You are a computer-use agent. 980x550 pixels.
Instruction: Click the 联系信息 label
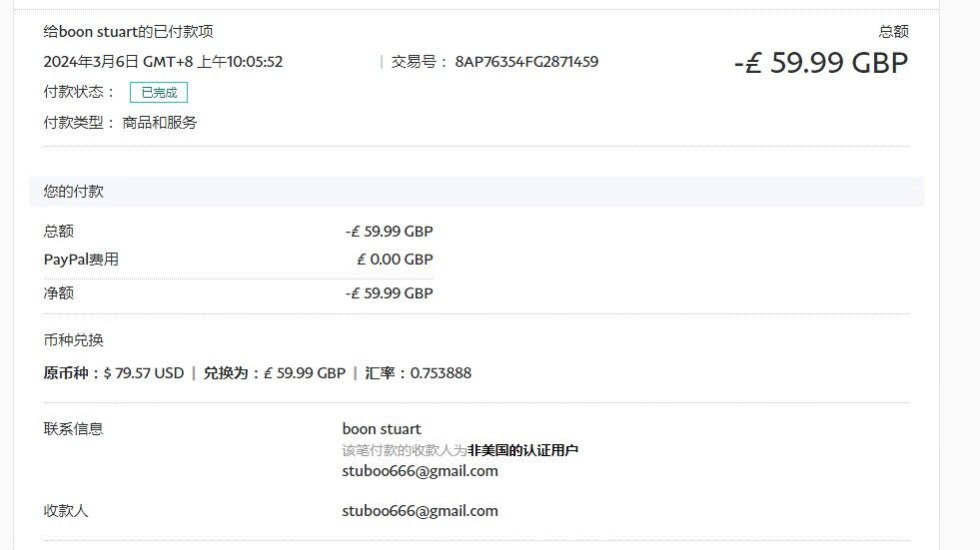[x=74, y=429]
